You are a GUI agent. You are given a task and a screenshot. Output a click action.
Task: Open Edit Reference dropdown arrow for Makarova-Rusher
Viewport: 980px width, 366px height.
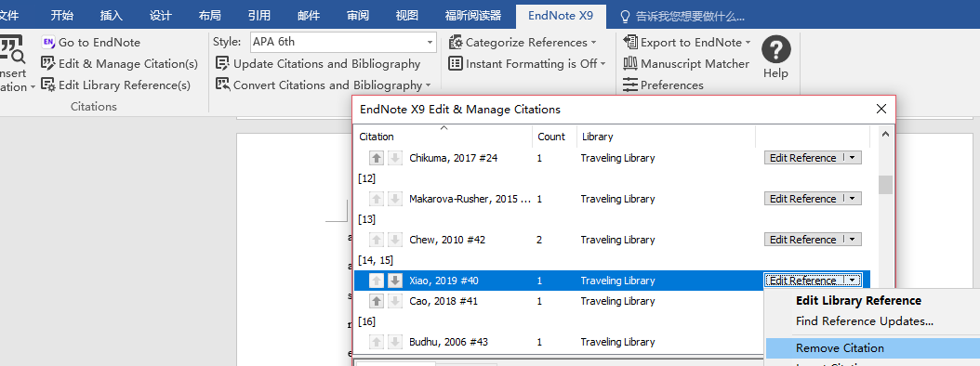pyautogui.click(x=852, y=199)
